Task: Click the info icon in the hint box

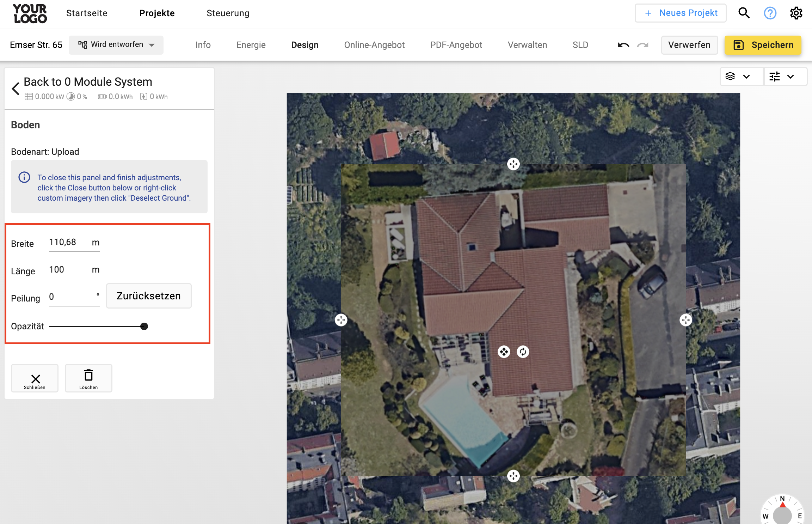Action: click(24, 177)
